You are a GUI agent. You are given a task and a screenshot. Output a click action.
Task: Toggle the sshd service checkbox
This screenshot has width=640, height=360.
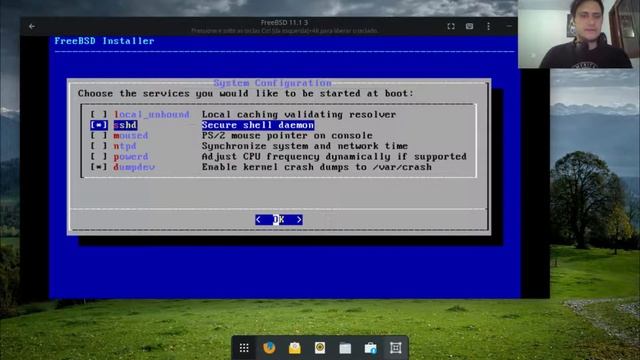click(x=99, y=125)
